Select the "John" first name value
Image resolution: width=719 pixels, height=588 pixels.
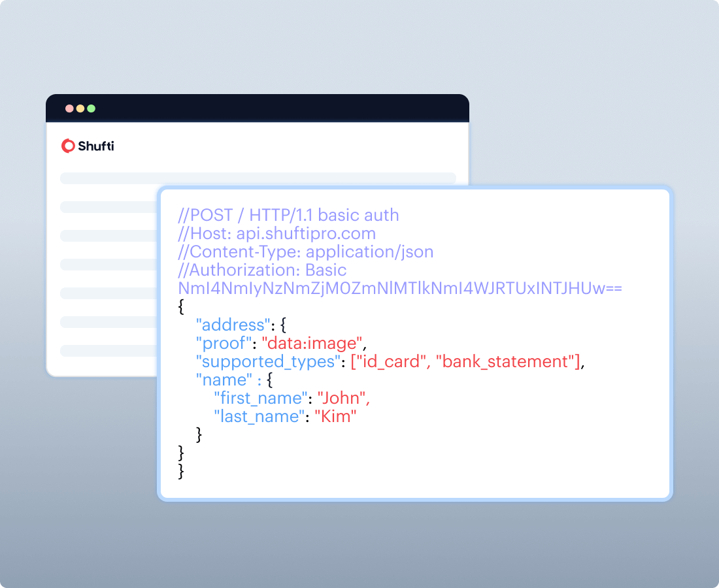pos(344,398)
